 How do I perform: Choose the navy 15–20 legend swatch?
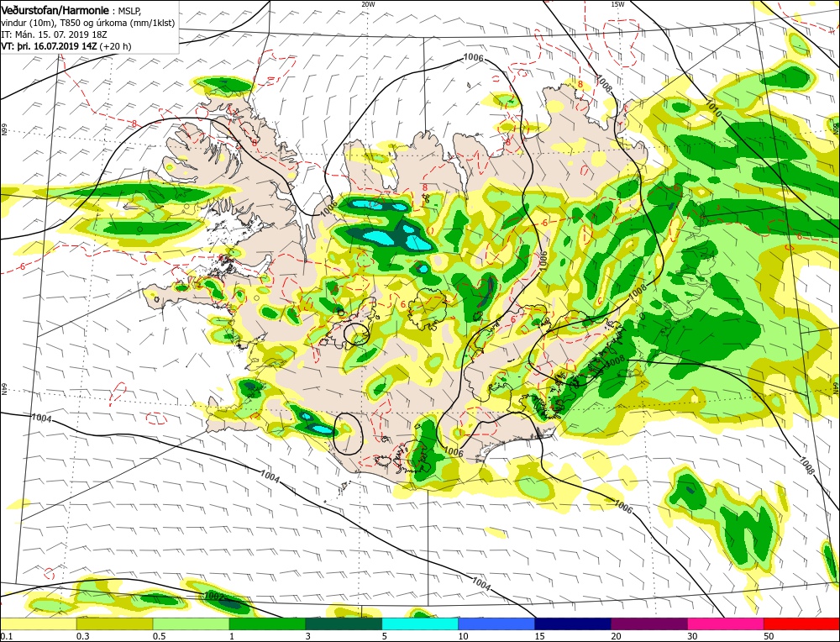click(x=573, y=624)
